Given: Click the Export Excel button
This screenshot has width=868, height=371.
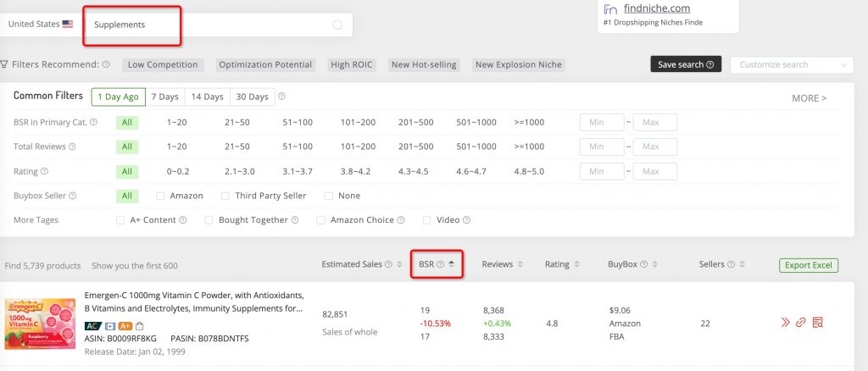Looking at the screenshot, I should 809,265.
